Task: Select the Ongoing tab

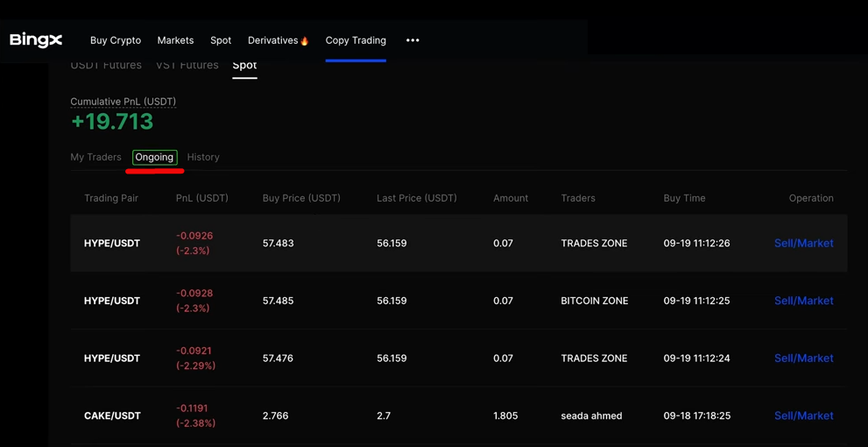Action: tap(154, 157)
